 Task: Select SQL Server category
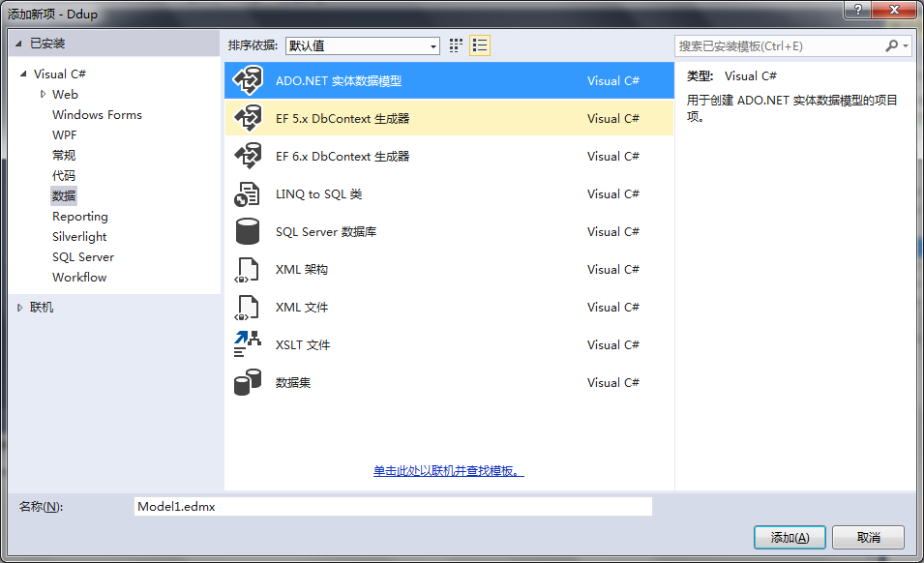click(83, 256)
